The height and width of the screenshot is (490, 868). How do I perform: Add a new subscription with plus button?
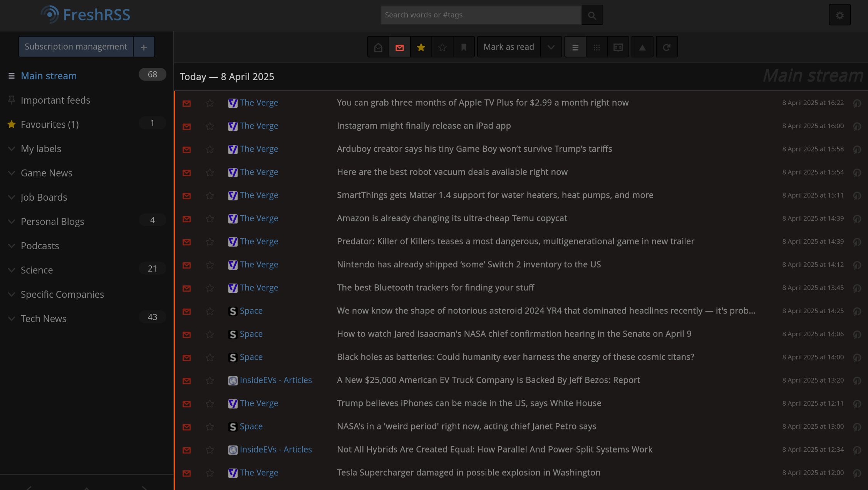(144, 47)
